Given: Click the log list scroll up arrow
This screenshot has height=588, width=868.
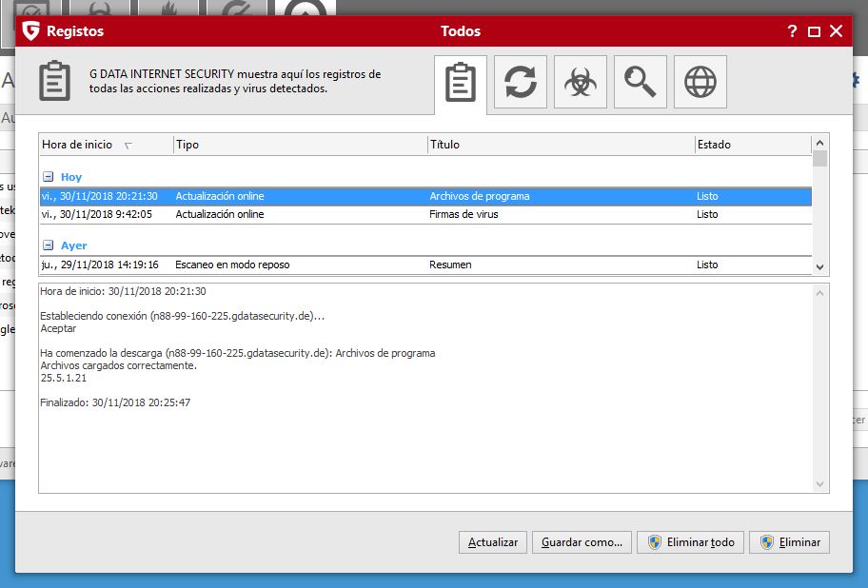Looking at the screenshot, I should point(819,143).
